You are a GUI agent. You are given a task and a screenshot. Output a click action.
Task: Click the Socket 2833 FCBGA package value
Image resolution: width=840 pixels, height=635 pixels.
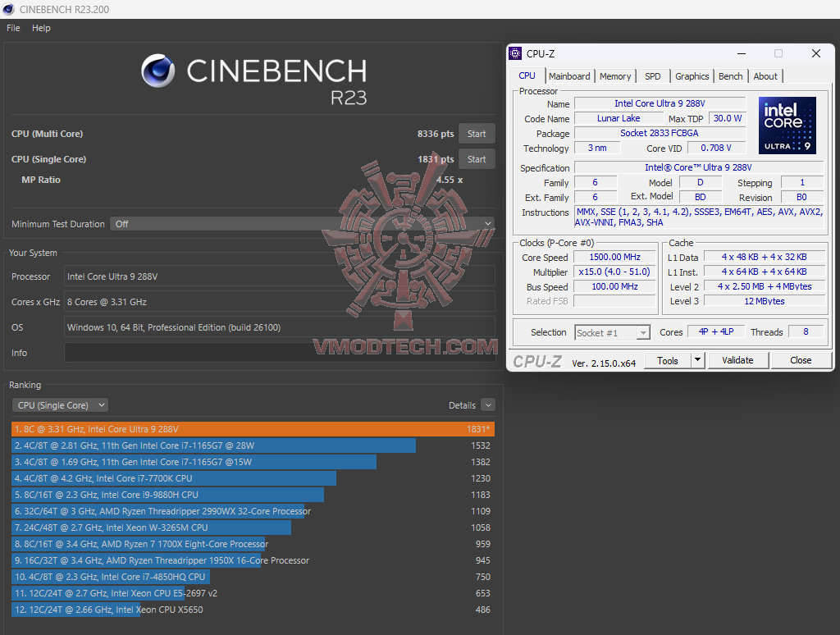coord(660,133)
